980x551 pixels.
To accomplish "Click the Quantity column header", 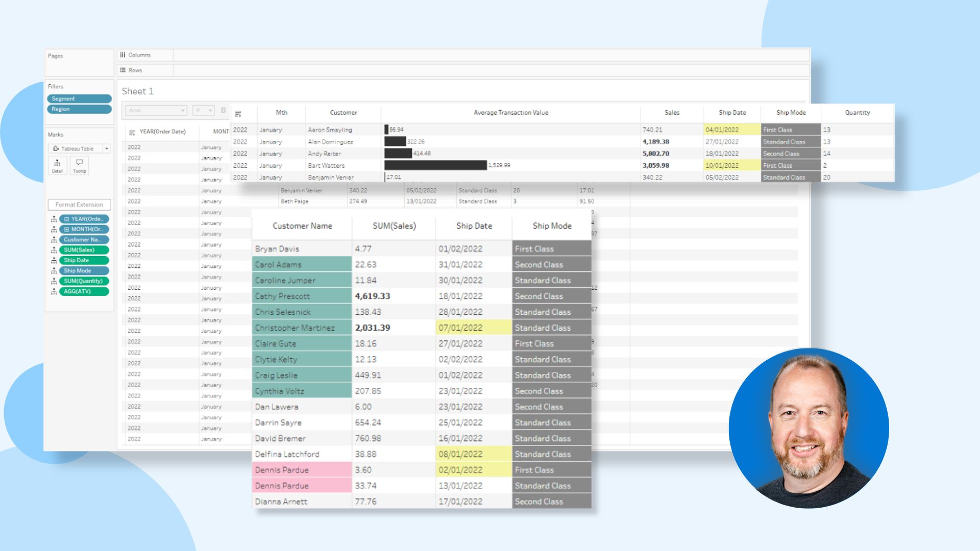I will (857, 113).
